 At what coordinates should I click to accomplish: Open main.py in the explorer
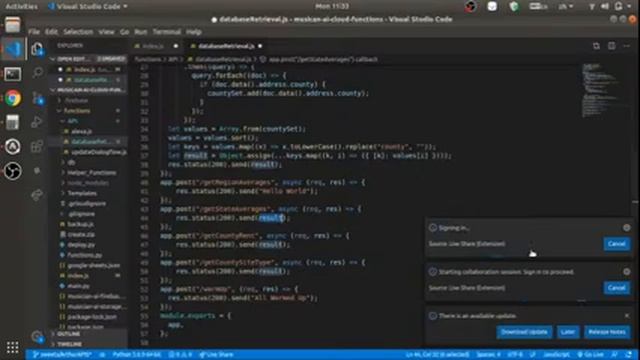[89, 286]
